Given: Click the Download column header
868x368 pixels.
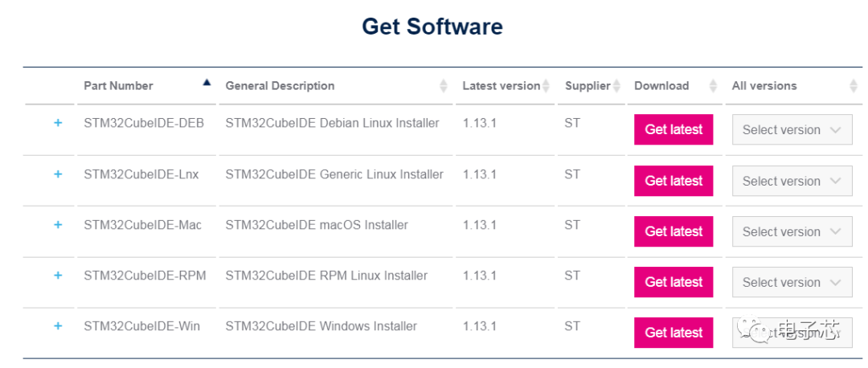Looking at the screenshot, I should [x=661, y=86].
